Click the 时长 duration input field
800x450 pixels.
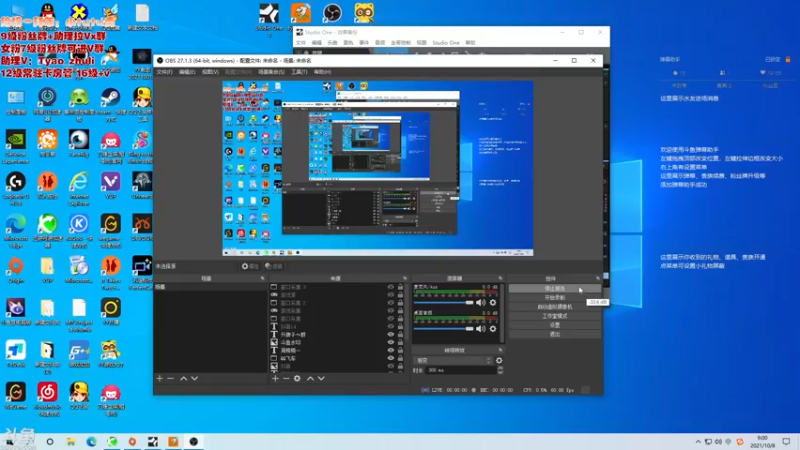coord(461,370)
